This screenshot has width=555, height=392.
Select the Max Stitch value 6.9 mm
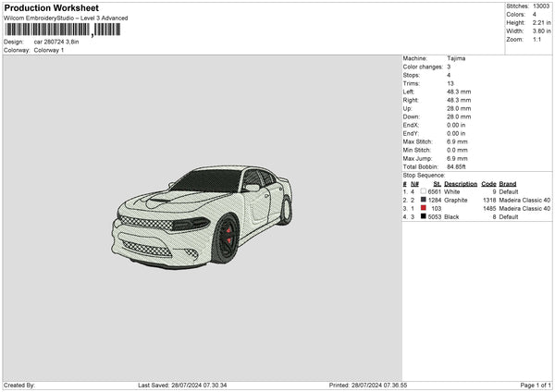[x=457, y=141]
